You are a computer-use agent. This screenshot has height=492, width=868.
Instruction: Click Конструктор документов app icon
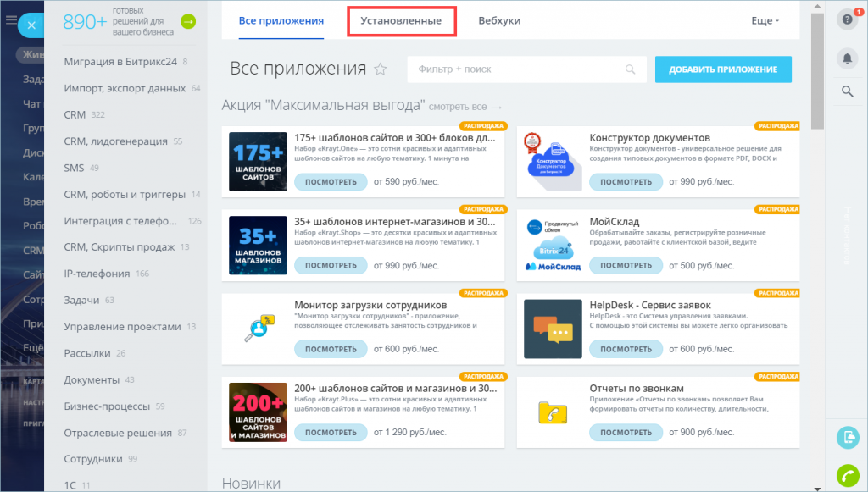[553, 162]
